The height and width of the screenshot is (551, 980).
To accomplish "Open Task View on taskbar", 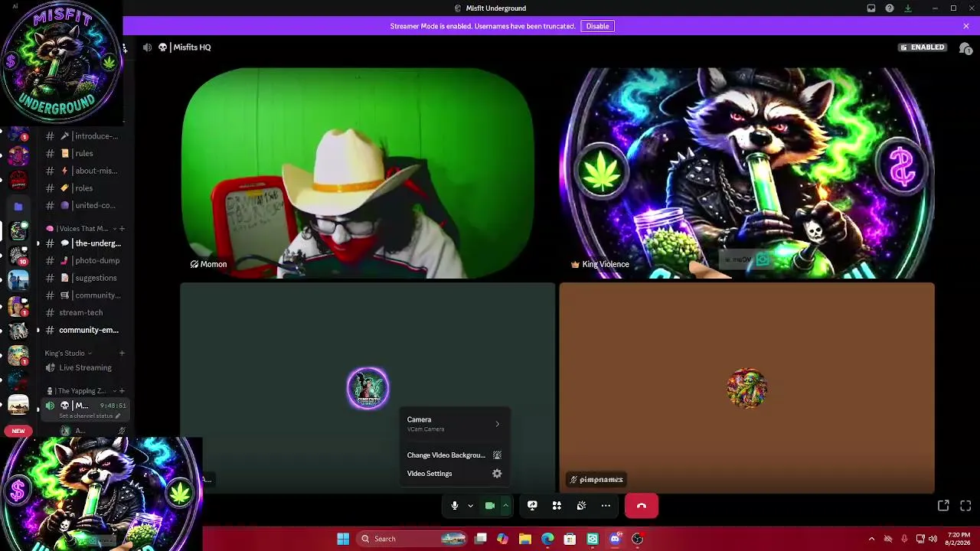I will (480, 539).
